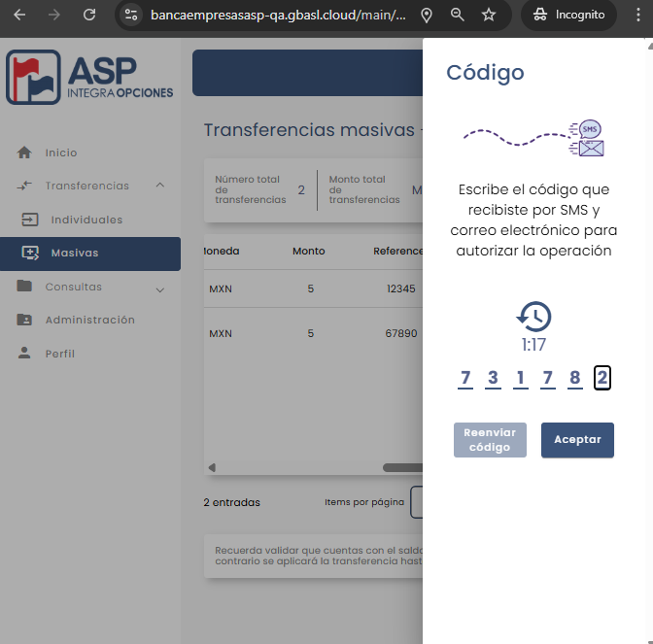Go to Inicio in the sidebar
This screenshot has height=644, width=653.
(60, 153)
